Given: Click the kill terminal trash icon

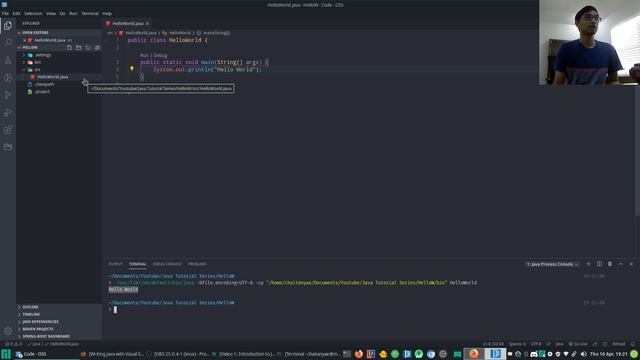Looking at the screenshot, I should tap(610, 264).
